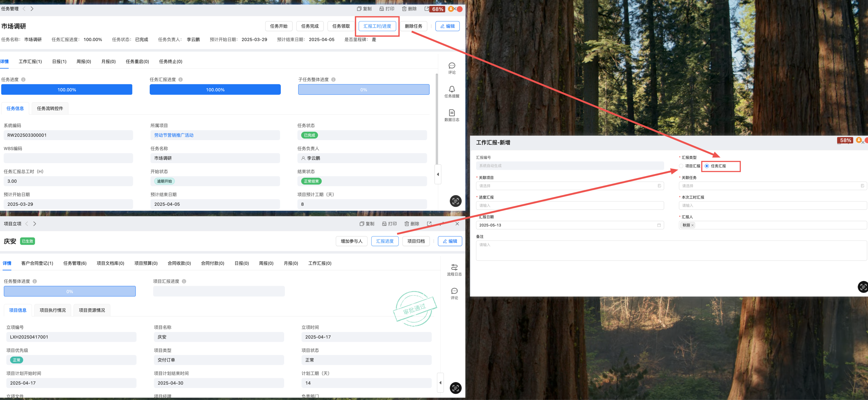The height and width of the screenshot is (400, 868).
Task: Click 复制 icon in 任务管理 window
Action: [x=359, y=9]
